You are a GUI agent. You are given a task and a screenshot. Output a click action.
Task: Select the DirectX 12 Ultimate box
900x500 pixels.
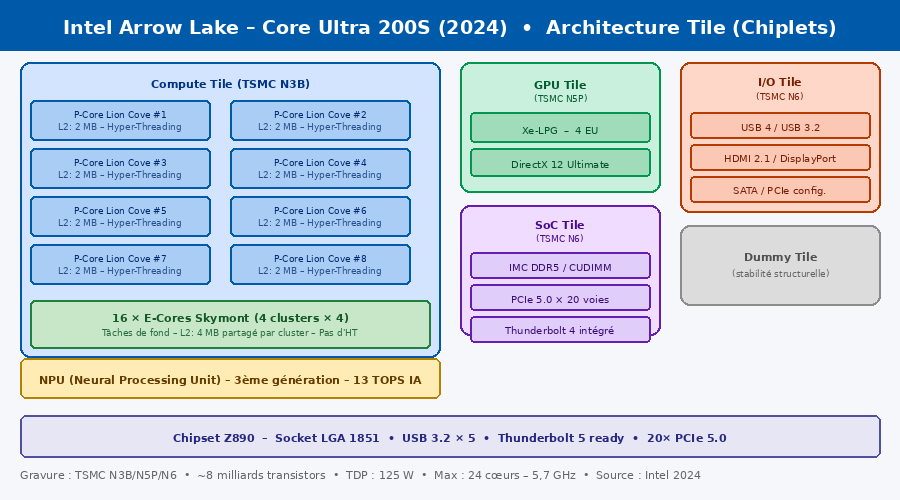560,162
